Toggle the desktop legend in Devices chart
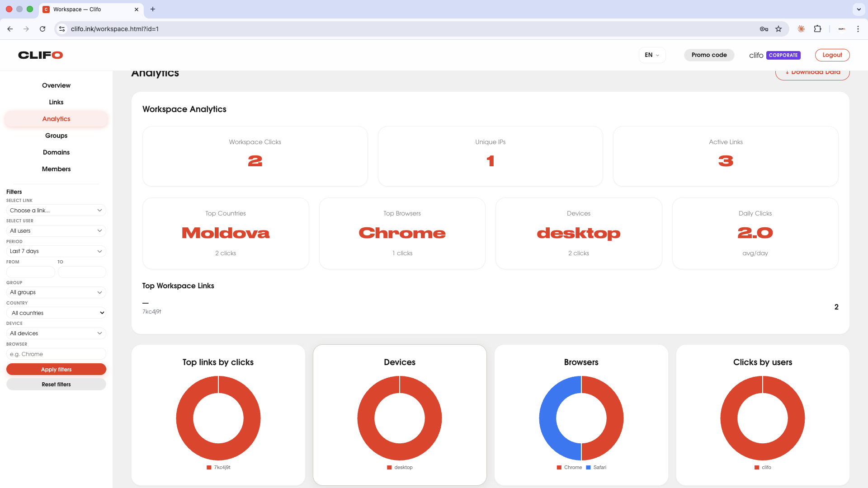Screen dimensions: 868x488 [400, 467]
